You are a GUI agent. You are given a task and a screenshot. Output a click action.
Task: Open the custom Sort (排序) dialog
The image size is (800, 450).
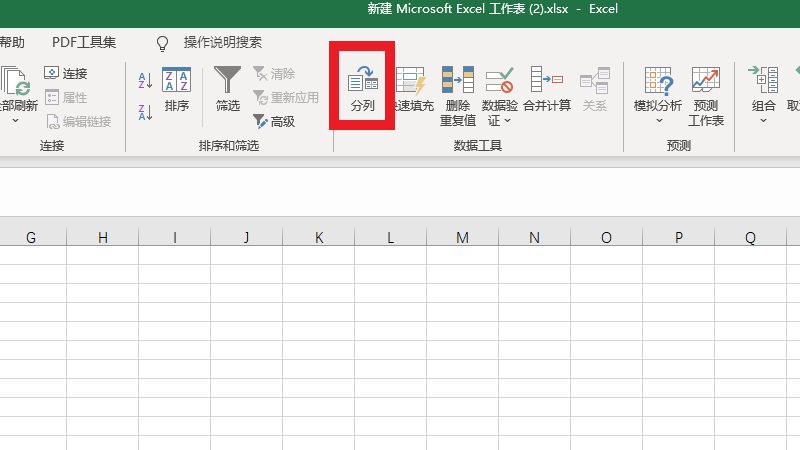coord(177,88)
